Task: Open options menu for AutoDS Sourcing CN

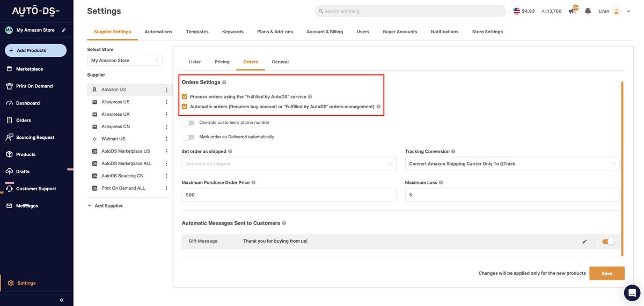Action: [x=166, y=176]
